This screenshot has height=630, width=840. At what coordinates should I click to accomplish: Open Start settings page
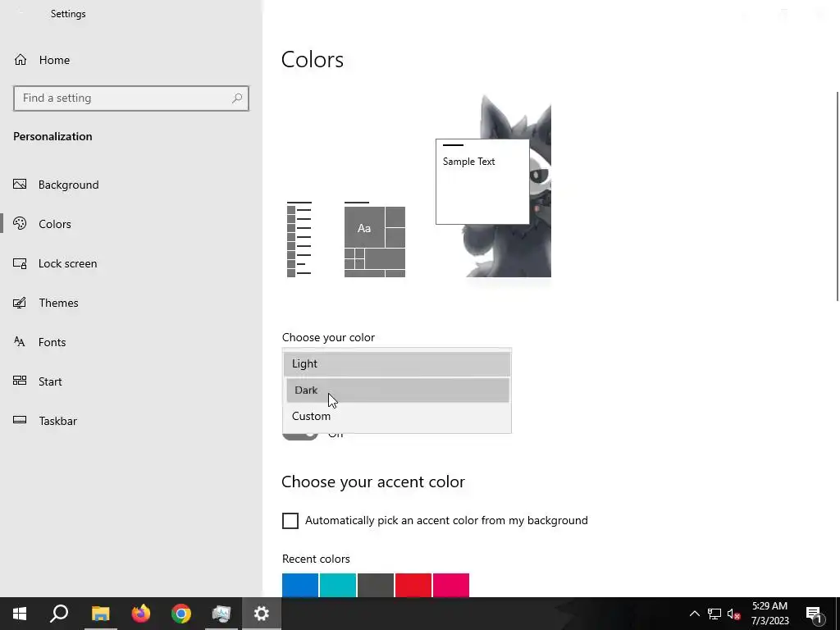50,381
